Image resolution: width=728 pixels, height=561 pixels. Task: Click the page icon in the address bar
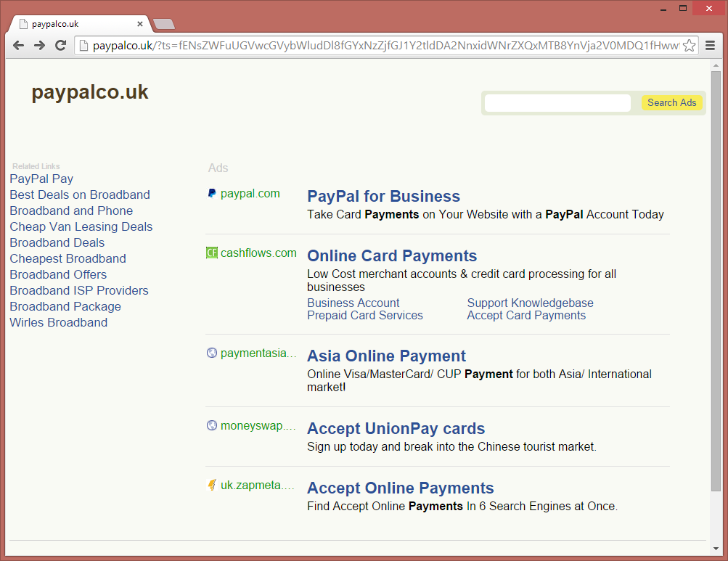[x=83, y=46]
